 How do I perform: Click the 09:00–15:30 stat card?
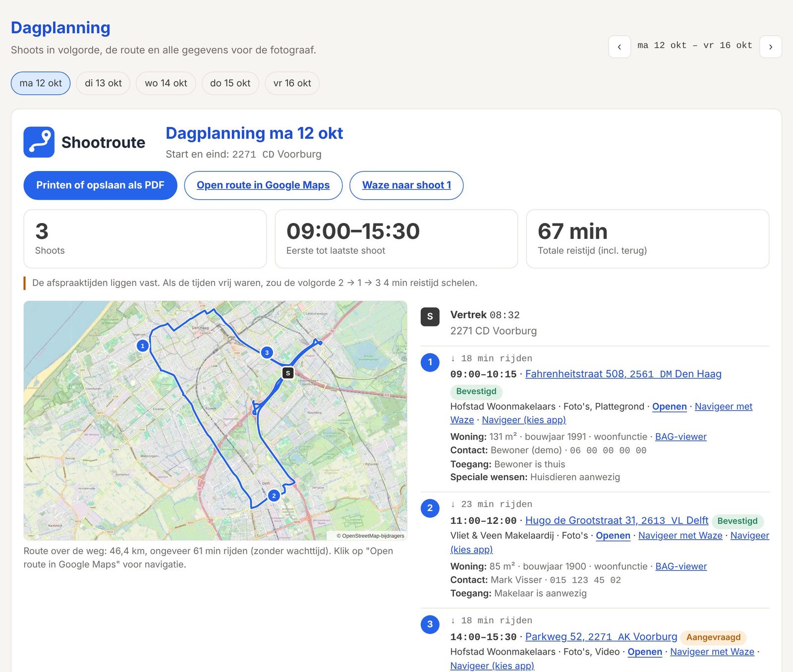pos(396,239)
